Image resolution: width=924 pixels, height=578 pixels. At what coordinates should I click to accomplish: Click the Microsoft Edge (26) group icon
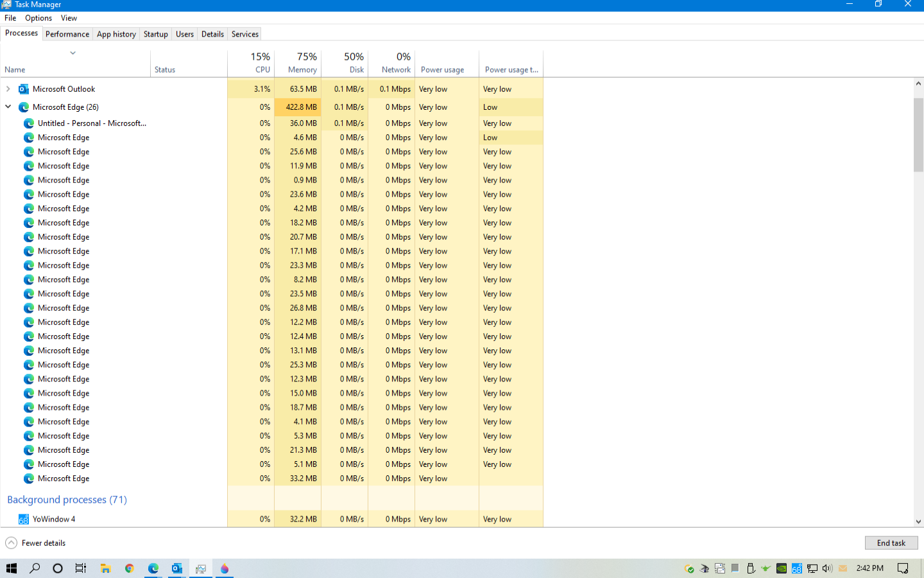(24, 107)
